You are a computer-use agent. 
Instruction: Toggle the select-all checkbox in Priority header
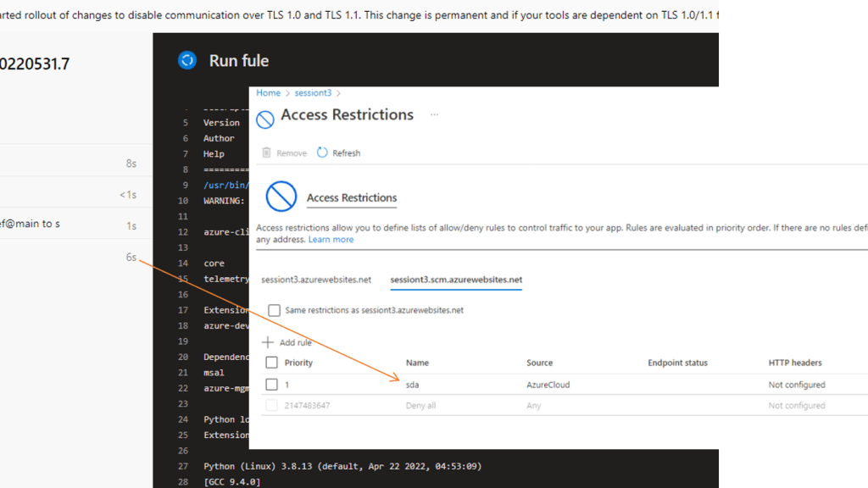pos(271,363)
